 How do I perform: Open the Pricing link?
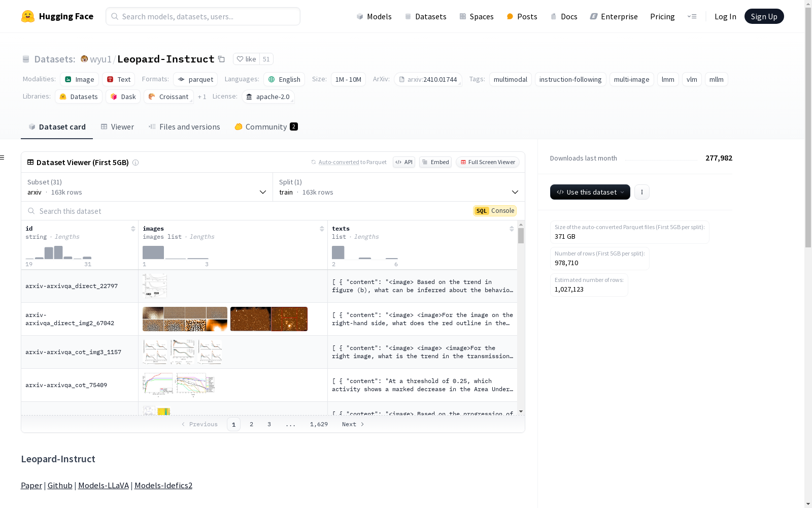click(662, 16)
